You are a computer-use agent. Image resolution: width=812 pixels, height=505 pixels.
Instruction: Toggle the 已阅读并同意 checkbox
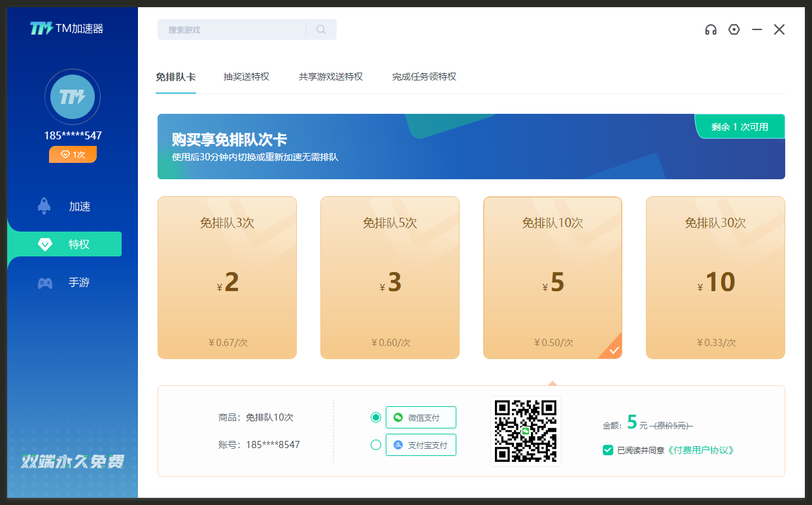[608, 450]
